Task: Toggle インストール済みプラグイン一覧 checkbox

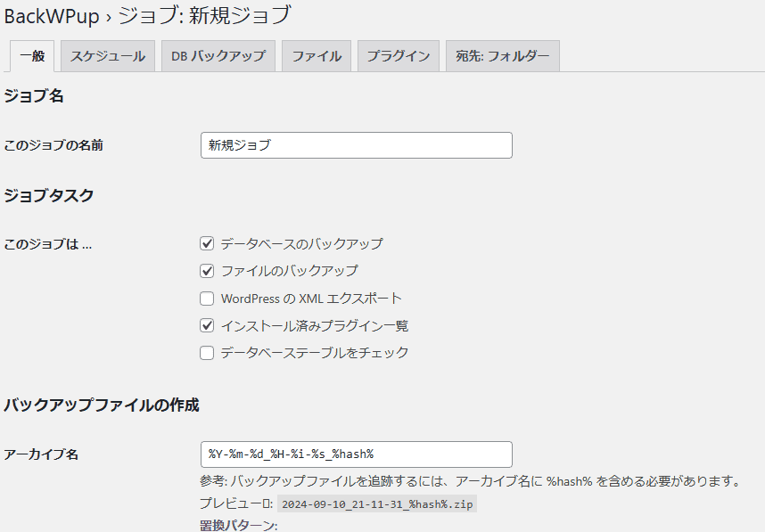Action: [x=207, y=325]
